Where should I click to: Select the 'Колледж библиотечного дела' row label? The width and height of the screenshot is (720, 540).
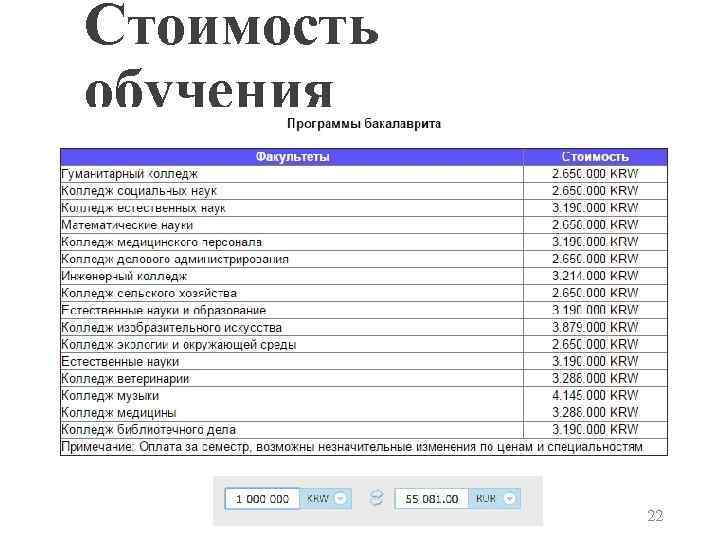148,429
